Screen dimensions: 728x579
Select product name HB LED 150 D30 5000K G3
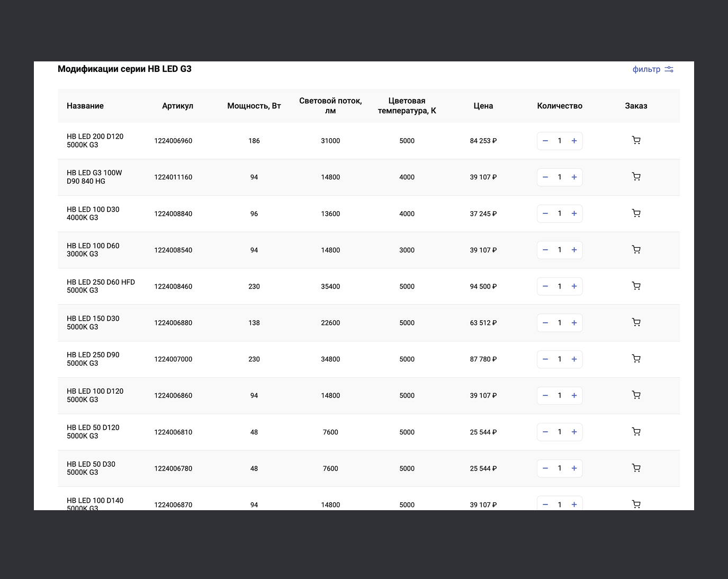click(93, 323)
